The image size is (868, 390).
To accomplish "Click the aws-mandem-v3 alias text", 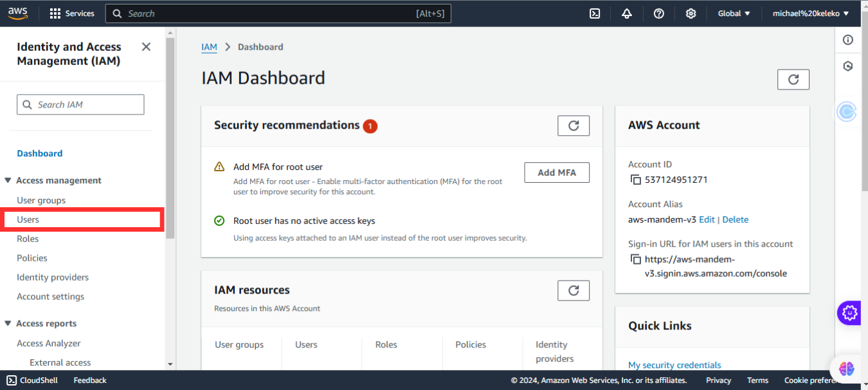I will (x=662, y=219).
